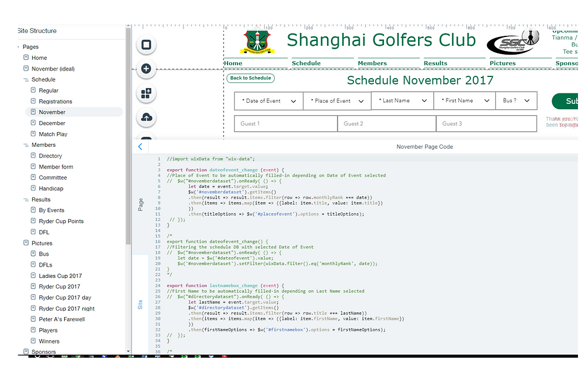Collapse the Schedule folder

[x=26, y=79]
